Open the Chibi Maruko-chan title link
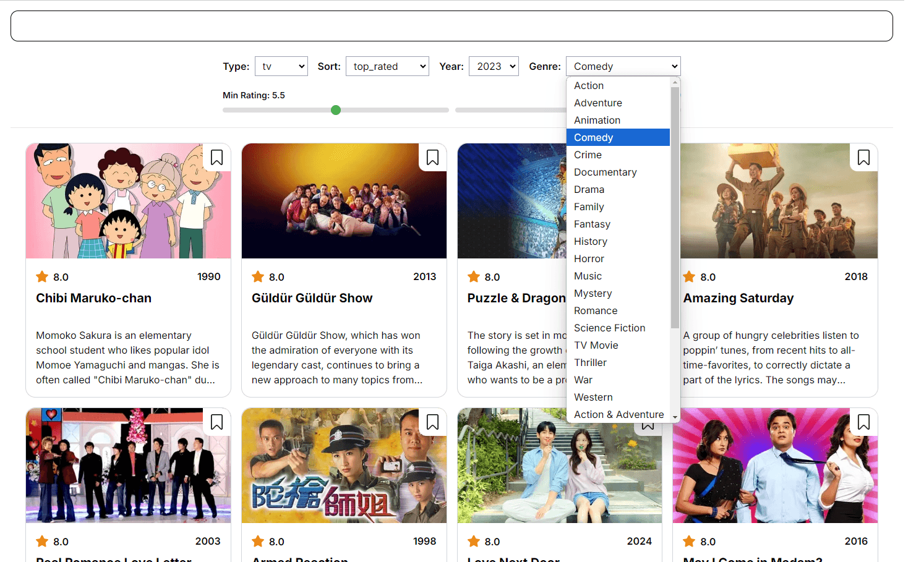The image size is (924, 562). point(93,298)
